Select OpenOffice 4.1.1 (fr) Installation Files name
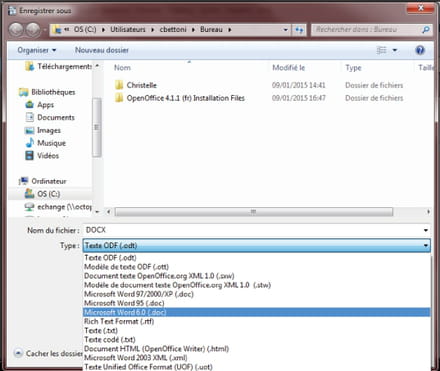The image size is (440, 371). click(x=186, y=98)
